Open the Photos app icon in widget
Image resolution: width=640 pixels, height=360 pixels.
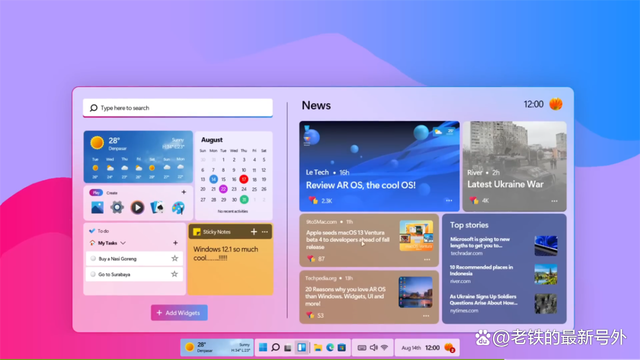pyautogui.click(x=97, y=207)
